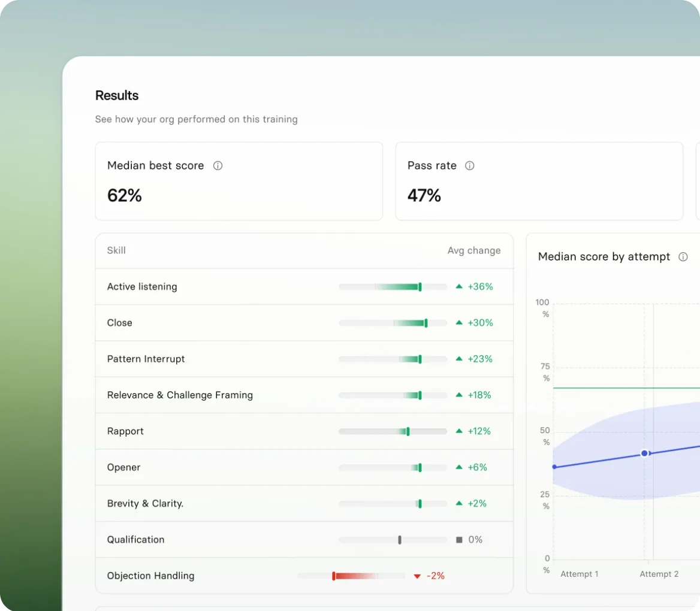Click the Qualification skill change bar
Screen dimensions: 700x611
click(x=393, y=540)
